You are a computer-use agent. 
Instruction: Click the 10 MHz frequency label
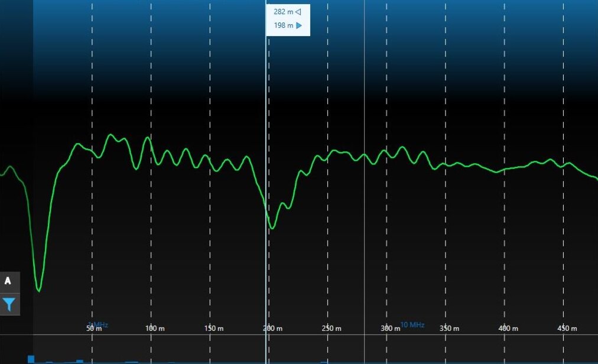(412, 325)
